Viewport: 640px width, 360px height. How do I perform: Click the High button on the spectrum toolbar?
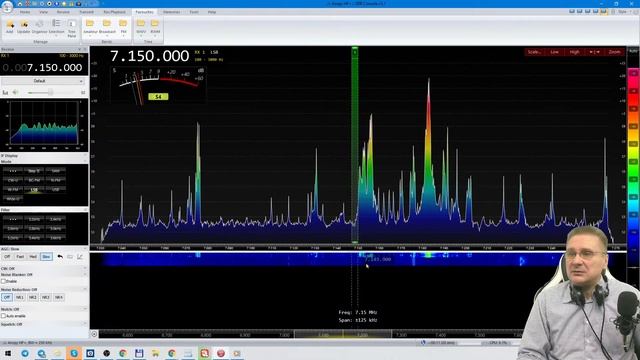574,52
